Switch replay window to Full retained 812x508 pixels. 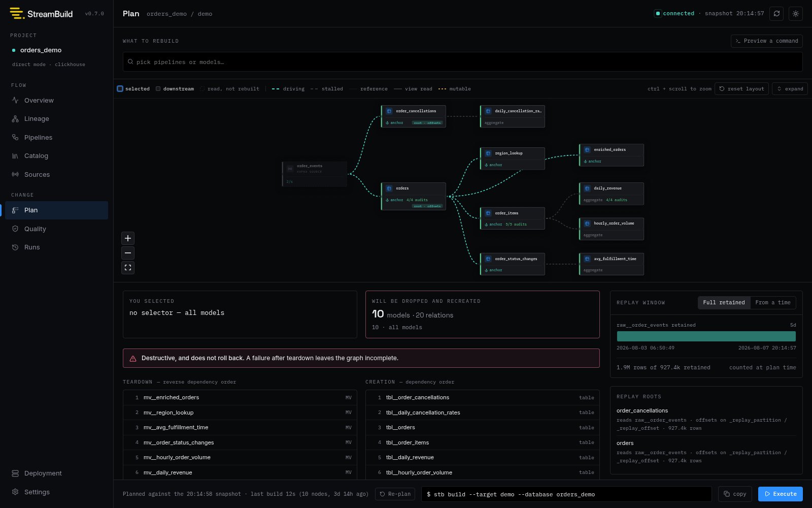724,303
